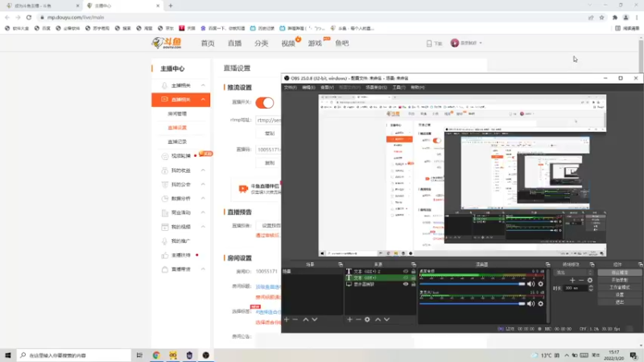Copy the rtmp address with the 复制 button below it
The height and width of the screenshot is (362, 644).
click(x=270, y=134)
